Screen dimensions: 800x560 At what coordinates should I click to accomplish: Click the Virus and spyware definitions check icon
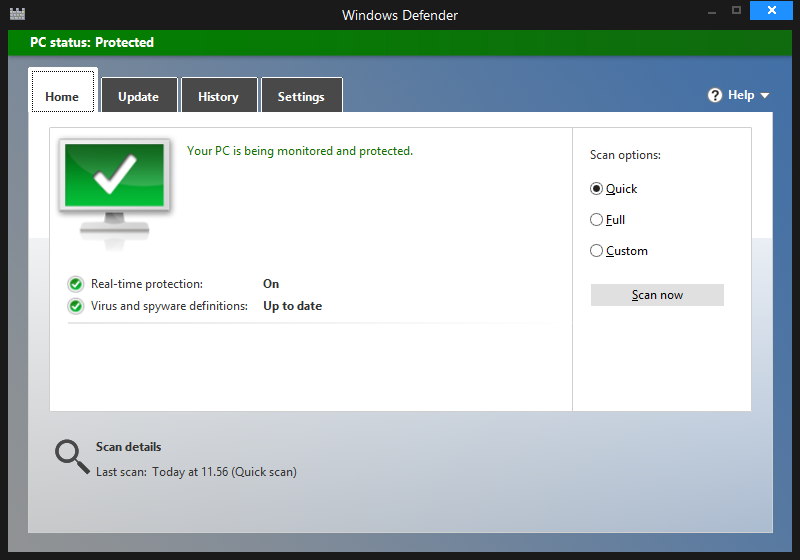(x=76, y=306)
